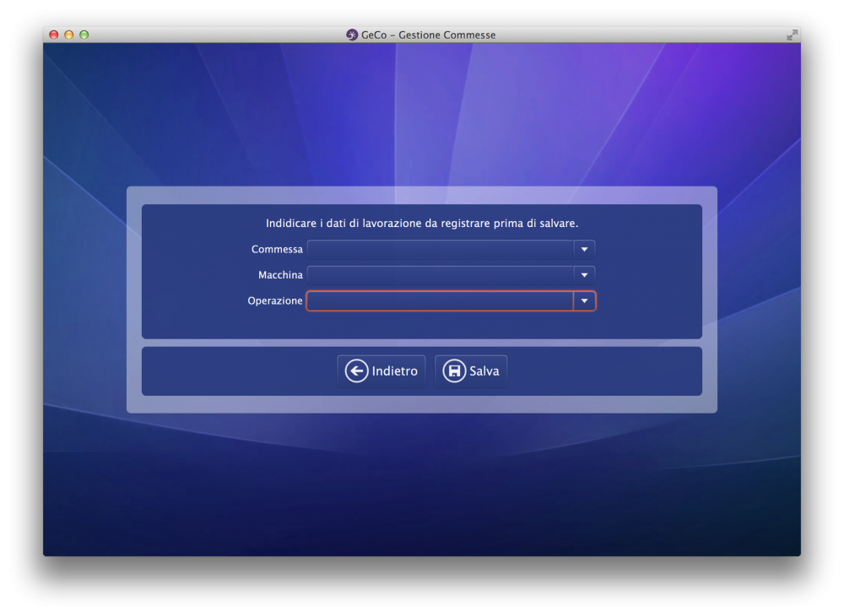Go back with the Indietro button
This screenshot has height=616, width=844.
tap(381, 370)
